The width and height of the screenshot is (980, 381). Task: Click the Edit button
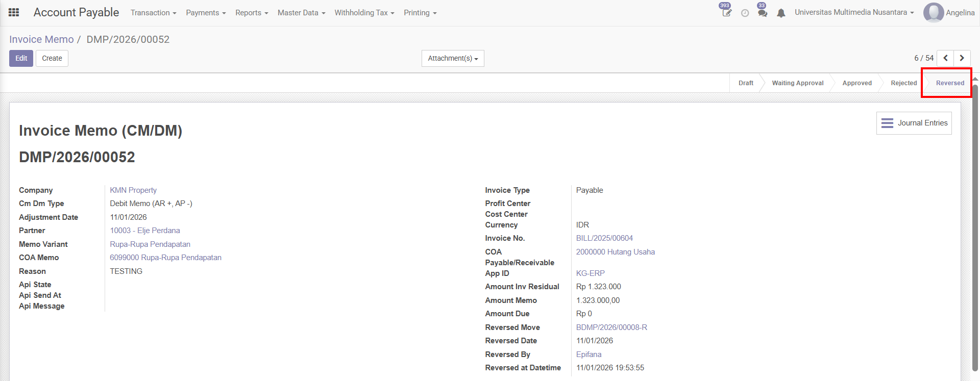click(21, 58)
